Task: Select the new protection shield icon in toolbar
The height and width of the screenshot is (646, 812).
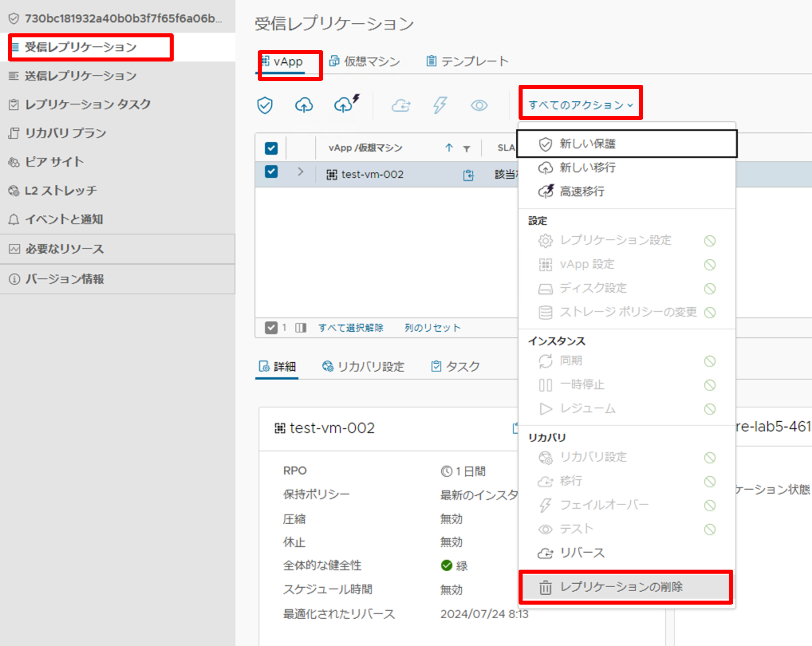Action: (265, 105)
